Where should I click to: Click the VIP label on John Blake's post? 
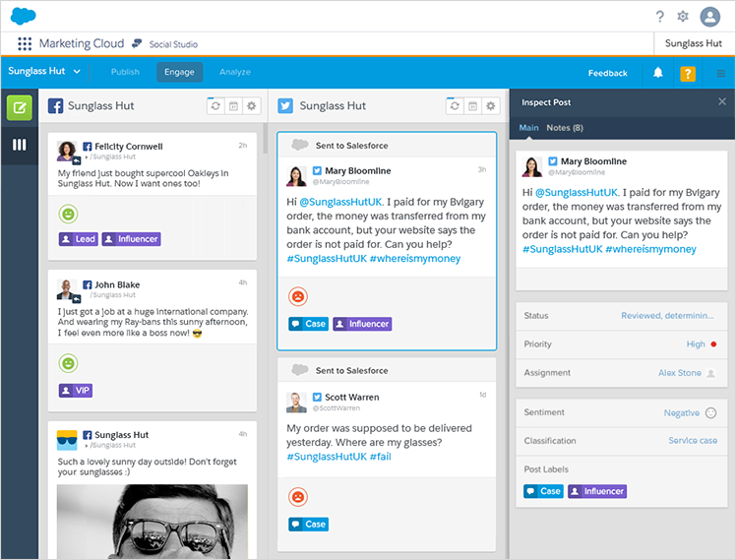coord(76,390)
